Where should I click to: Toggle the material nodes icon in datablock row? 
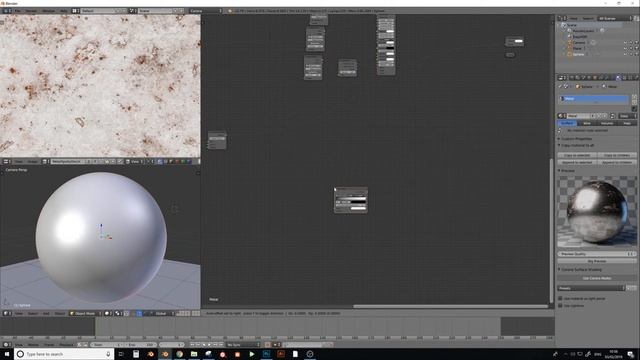pyautogui.click(x=612, y=116)
